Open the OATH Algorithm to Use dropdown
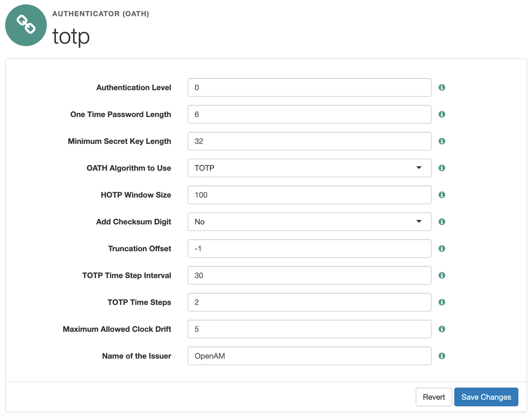Image resolution: width=532 pixels, height=417 pixels. coord(309,168)
